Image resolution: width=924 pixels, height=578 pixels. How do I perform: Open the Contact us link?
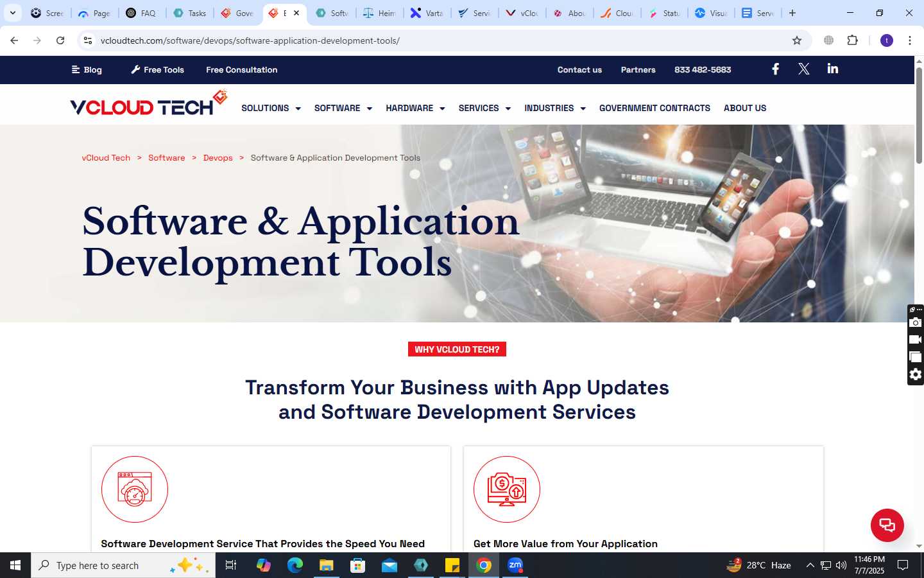click(x=579, y=69)
